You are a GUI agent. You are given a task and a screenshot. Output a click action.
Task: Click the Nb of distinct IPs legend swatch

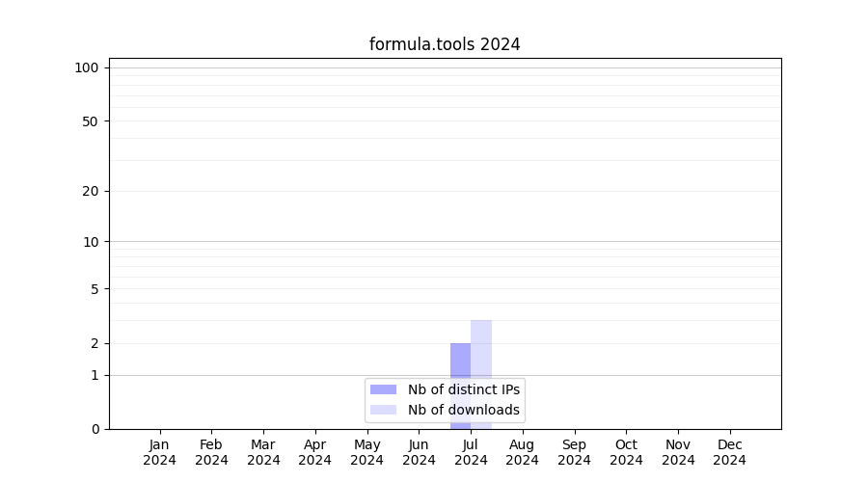(x=383, y=389)
